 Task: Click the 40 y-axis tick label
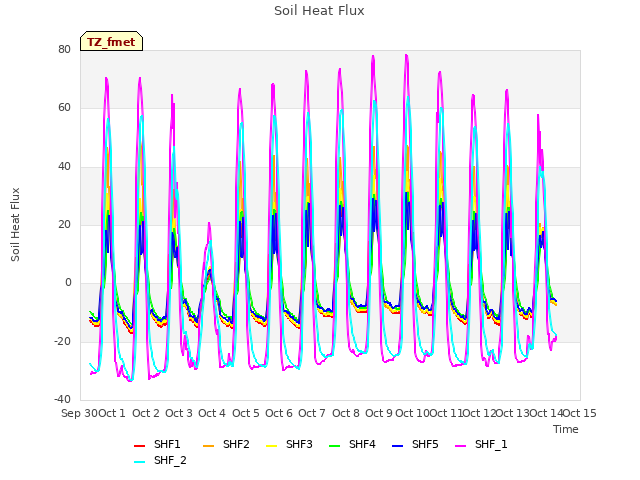[64, 166]
